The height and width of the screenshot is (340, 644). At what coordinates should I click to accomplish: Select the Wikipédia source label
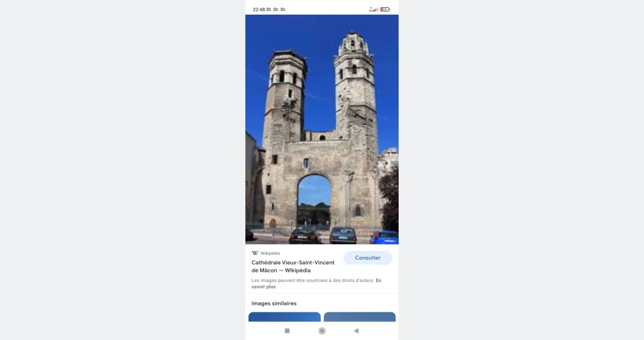[x=270, y=253]
